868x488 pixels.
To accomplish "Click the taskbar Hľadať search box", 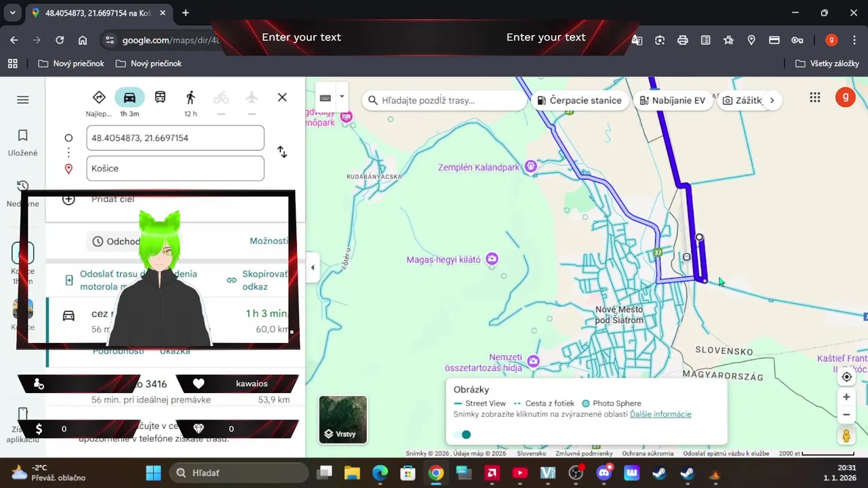I will click(x=238, y=472).
